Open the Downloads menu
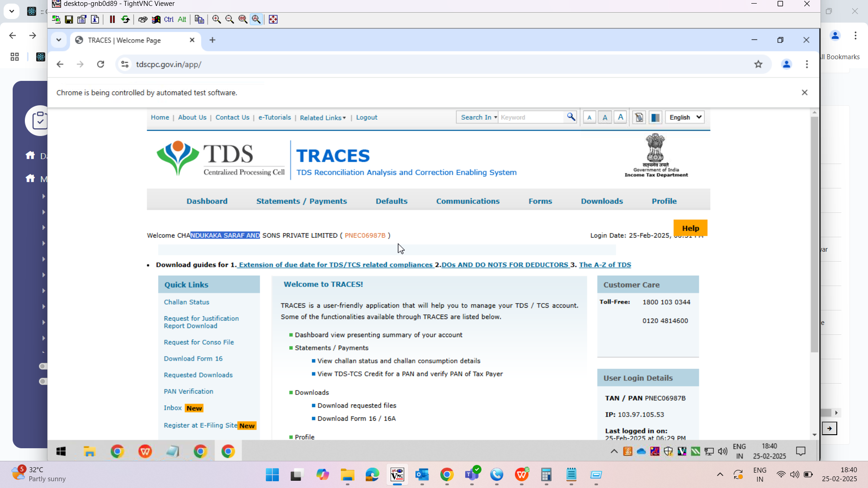 point(602,201)
